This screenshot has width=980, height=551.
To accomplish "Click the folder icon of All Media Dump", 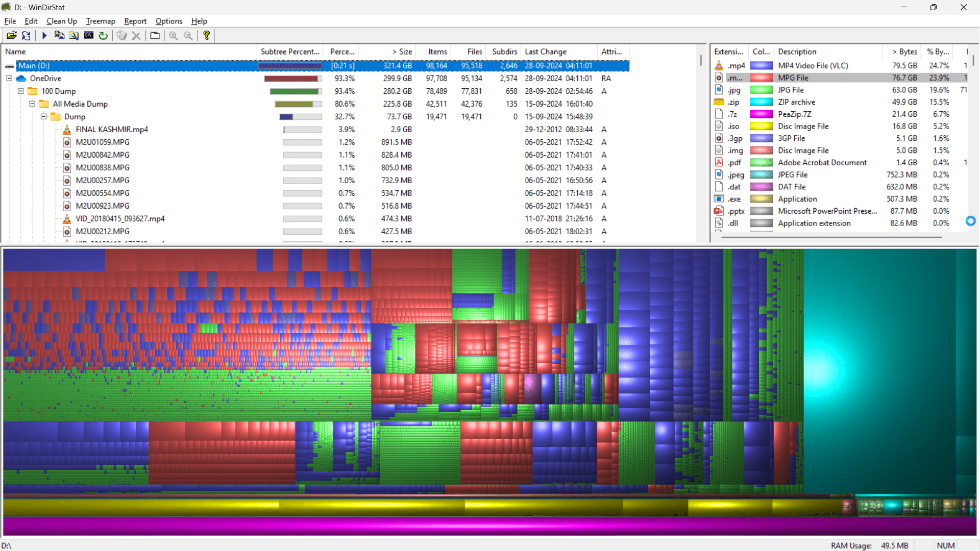I will [x=44, y=104].
